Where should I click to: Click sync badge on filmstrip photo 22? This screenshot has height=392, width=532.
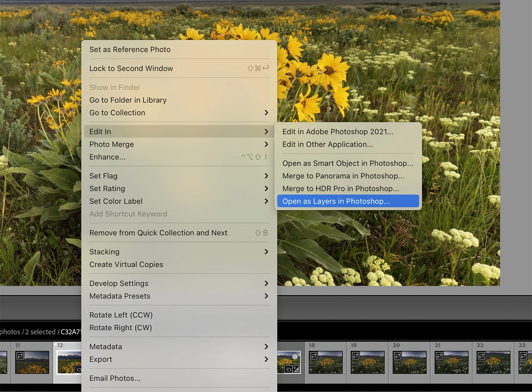pyautogui.click(x=481, y=356)
